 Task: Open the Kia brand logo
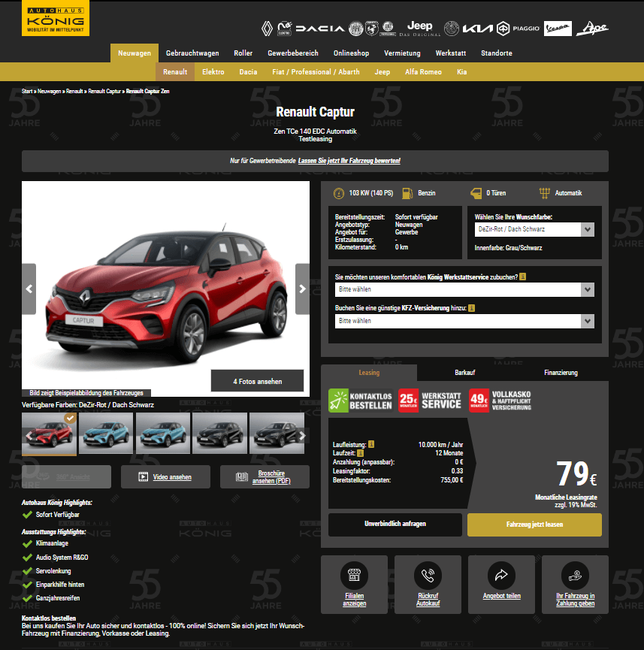tap(478, 29)
